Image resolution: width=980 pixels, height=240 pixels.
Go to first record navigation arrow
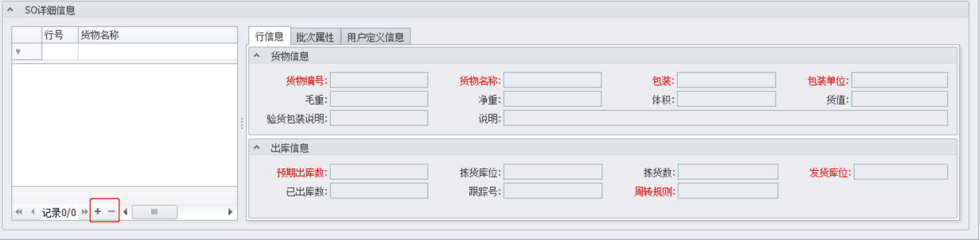19,212
